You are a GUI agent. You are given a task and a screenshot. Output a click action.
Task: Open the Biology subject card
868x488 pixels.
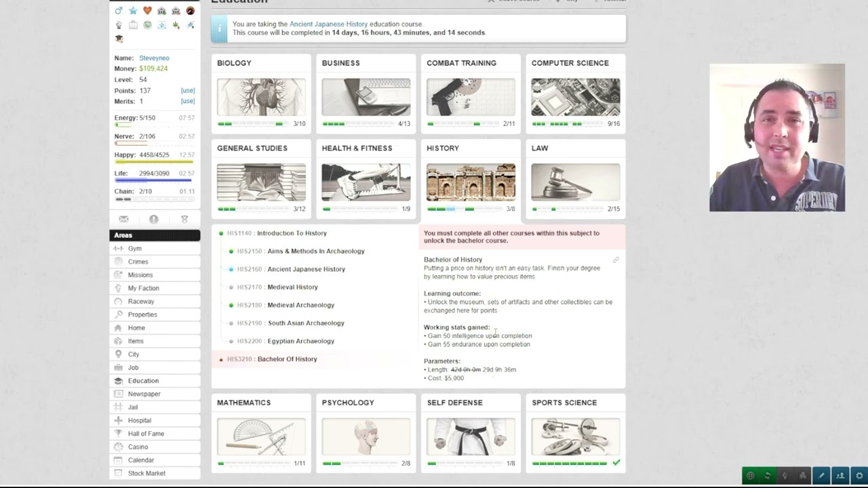pos(261,94)
